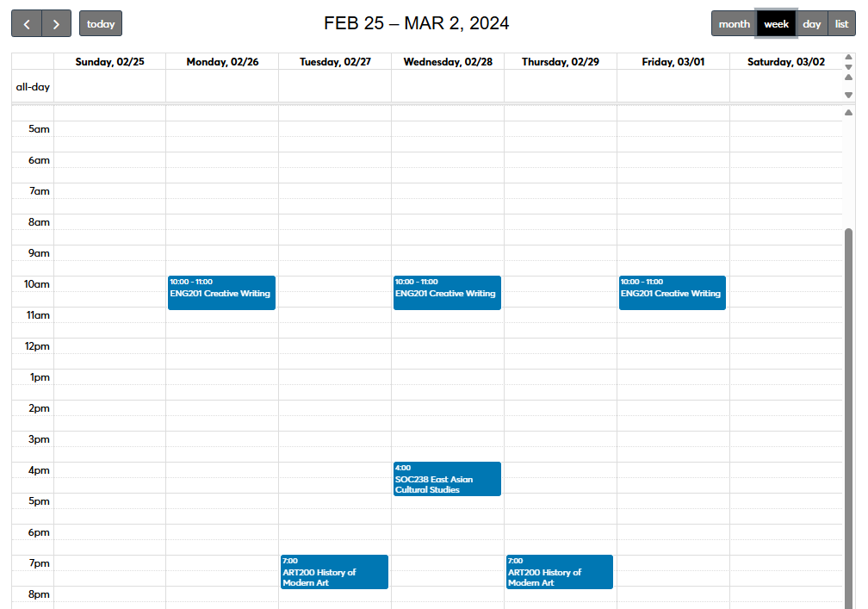Open the ENG201 Creative Writing event on Wednesday
This screenshot has width=868, height=609.
(447, 293)
